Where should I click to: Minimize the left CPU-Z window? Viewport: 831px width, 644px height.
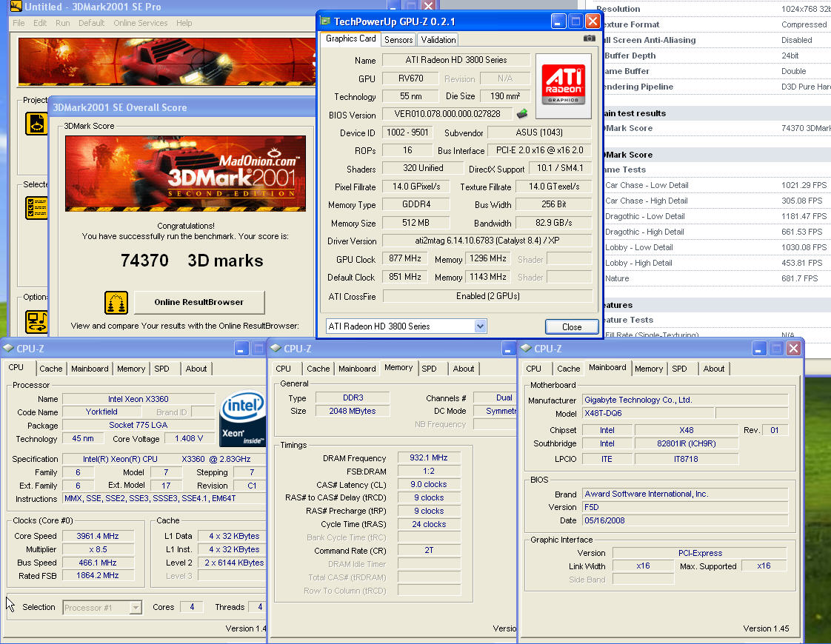point(241,348)
